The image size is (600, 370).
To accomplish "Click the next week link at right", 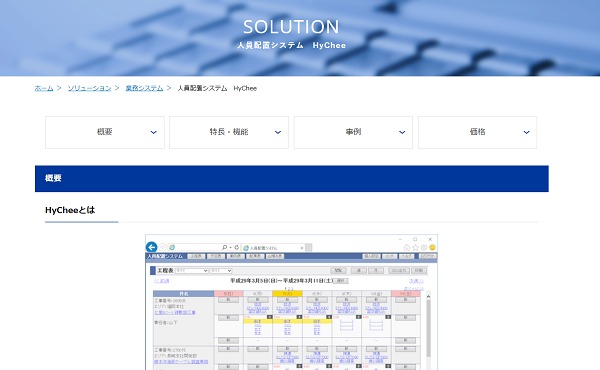I will click(x=416, y=281).
